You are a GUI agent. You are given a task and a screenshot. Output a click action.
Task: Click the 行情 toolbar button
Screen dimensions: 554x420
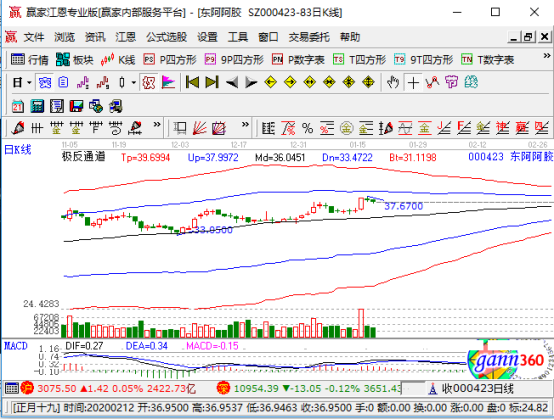[x=29, y=60]
